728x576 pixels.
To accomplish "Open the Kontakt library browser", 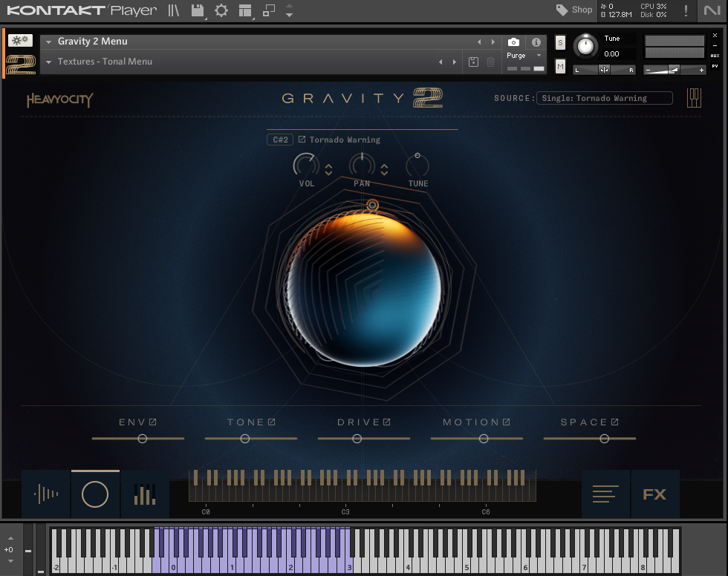I will point(173,10).
